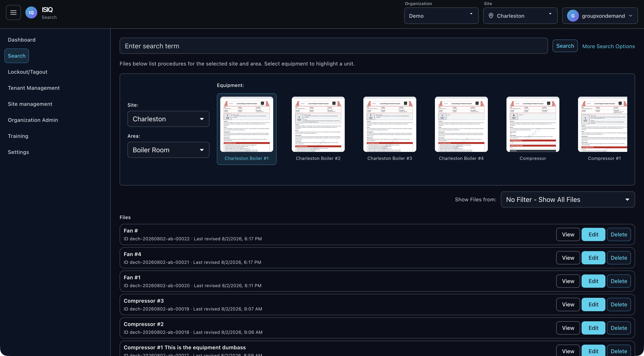
Task: Delete the Fan # file
Action: pos(619,234)
